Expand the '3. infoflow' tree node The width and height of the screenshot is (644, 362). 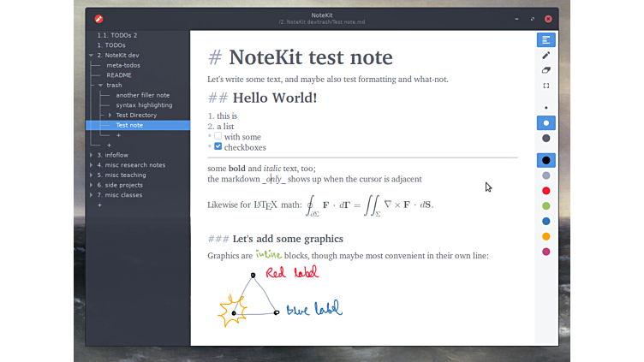click(91, 155)
